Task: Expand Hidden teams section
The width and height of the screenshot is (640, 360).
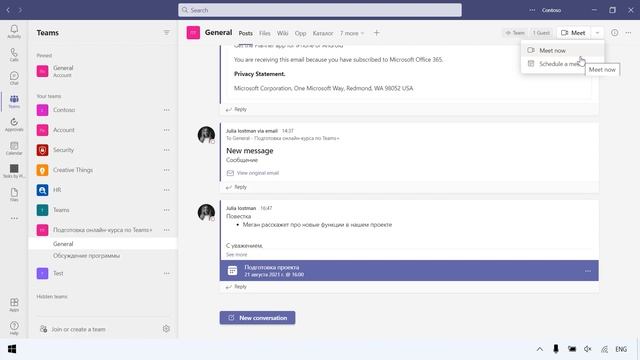Action: click(x=52, y=296)
